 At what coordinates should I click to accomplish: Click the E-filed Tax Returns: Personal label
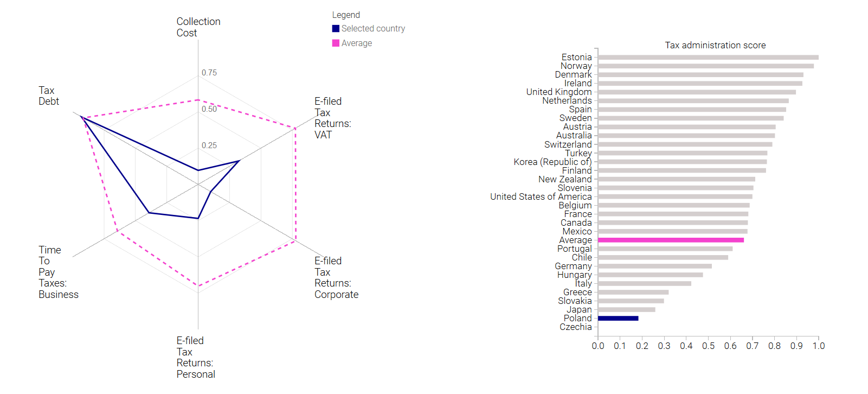[196, 357]
